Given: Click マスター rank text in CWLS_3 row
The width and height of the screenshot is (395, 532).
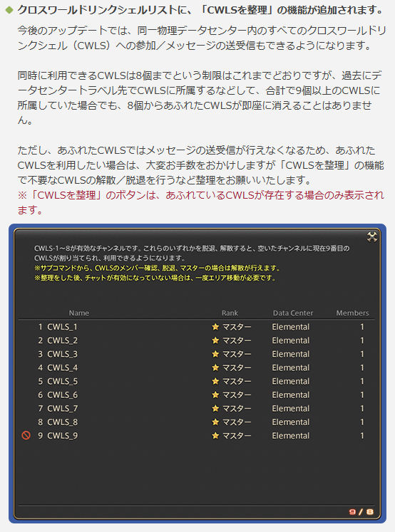Looking at the screenshot, I should (237, 354).
